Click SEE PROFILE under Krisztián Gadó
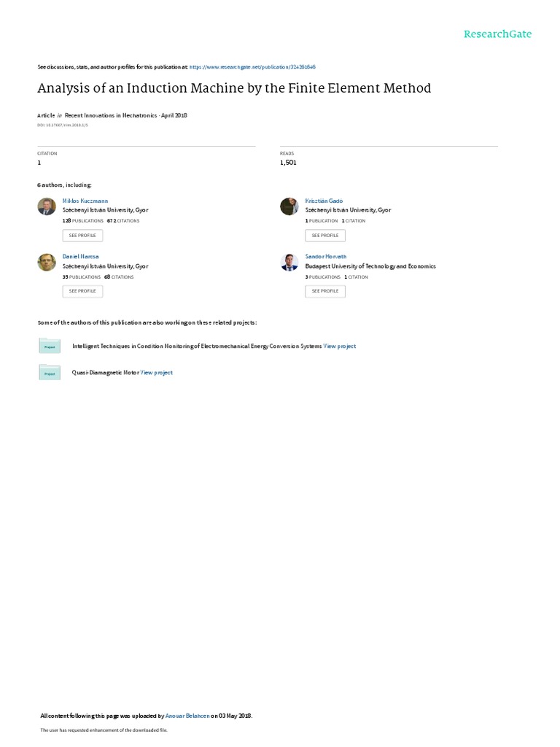This screenshot has width=560, height=747. (x=325, y=236)
